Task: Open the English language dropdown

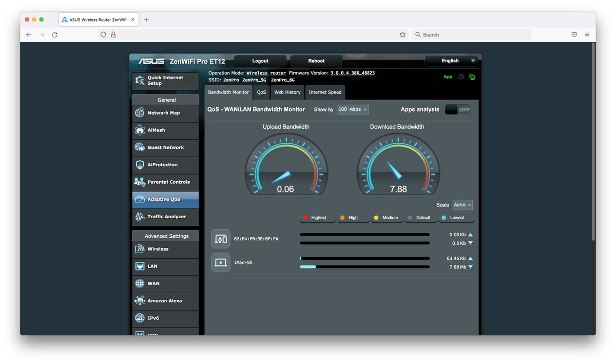Action: click(451, 61)
